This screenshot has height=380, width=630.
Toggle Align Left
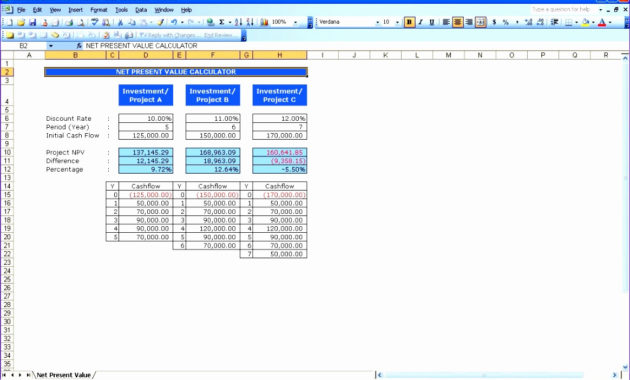tap(446, 22)
